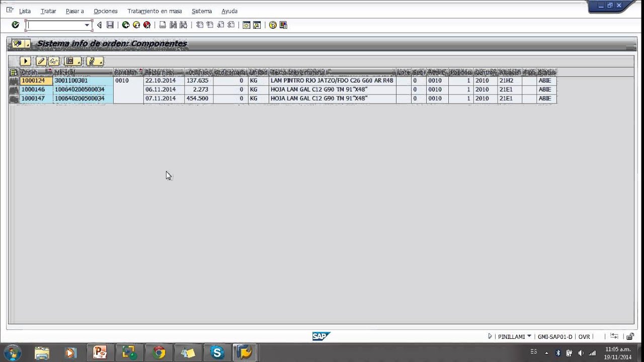Click the green Enter checkmark icon
Image resolution: width=644 pixels, height=362 pixels.
pos(16,25)
